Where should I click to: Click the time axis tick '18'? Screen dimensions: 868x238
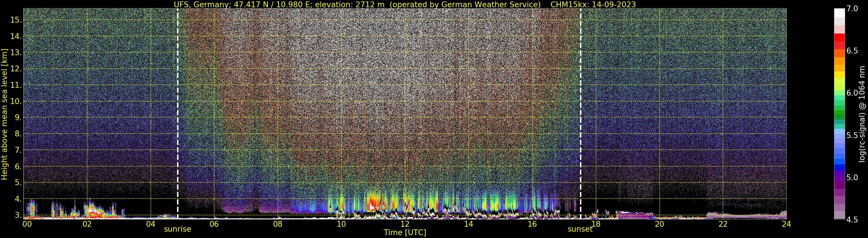click(596, 224)
